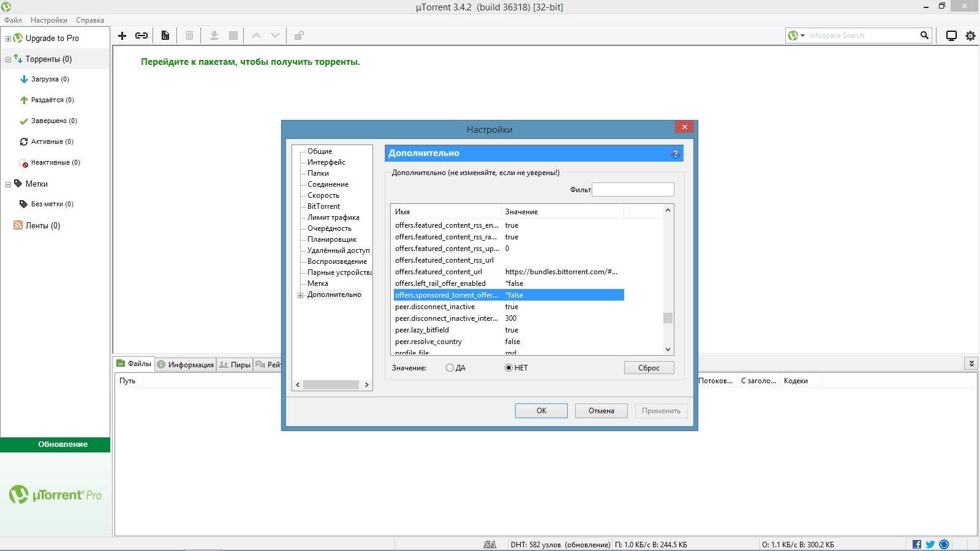Click Add Torrent from URL link icon
This screenshot has width=980, height=551.
click(x=141, y=36)
